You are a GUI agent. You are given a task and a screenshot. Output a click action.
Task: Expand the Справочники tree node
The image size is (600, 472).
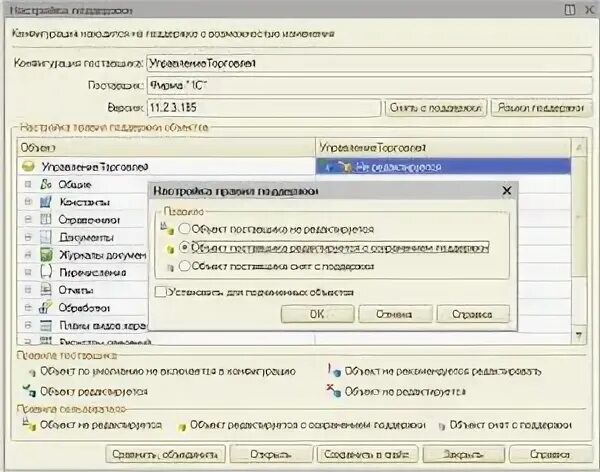click(28, 219)
